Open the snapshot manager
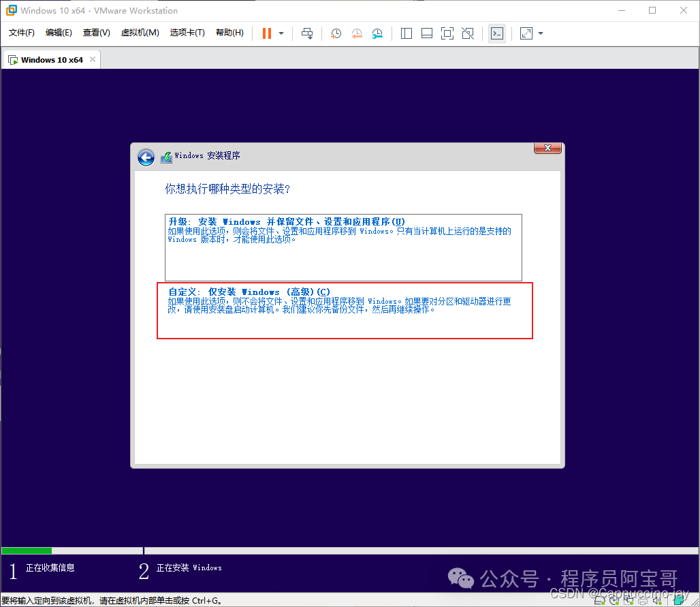 [x=377, y=33]
